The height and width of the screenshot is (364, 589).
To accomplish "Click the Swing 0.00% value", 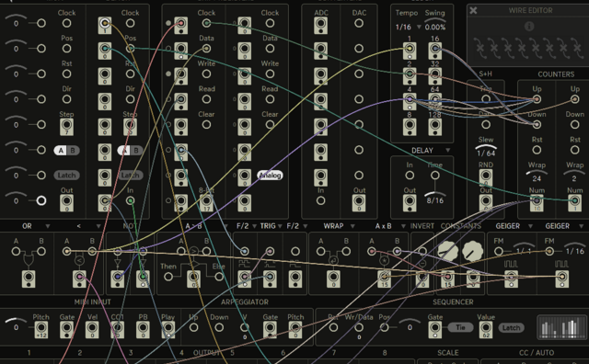I will pyautogui.click(x=435, y=27).
